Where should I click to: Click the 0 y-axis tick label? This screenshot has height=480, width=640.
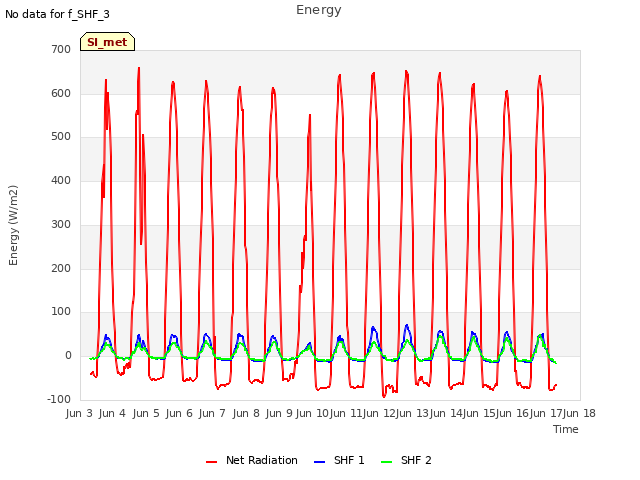point(68,356)
